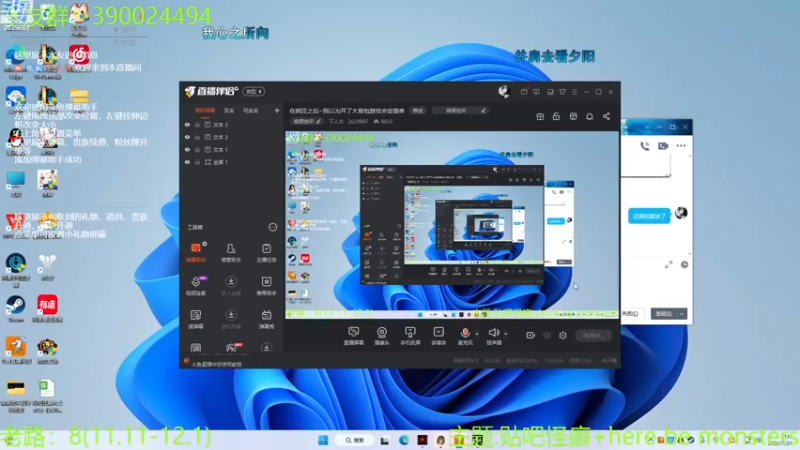Open the 弹幕秀 danmaku show tool

pos(266,319)
